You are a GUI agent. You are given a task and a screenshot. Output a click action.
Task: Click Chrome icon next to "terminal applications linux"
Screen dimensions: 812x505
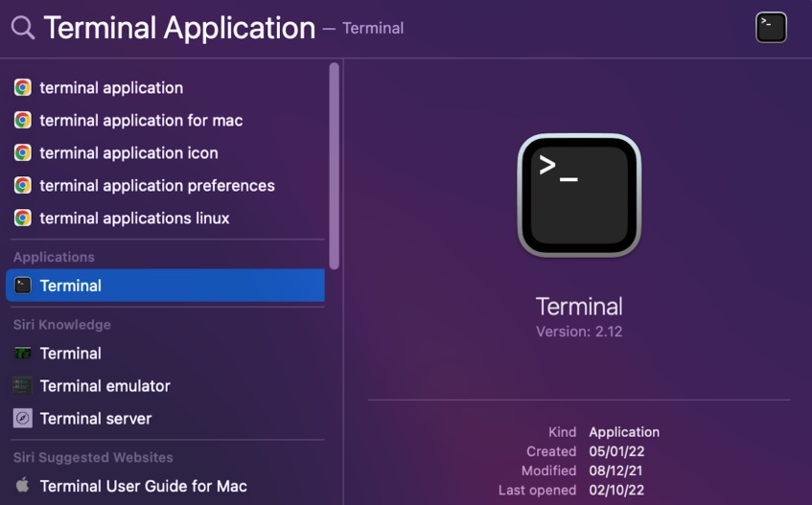point(23,218)
